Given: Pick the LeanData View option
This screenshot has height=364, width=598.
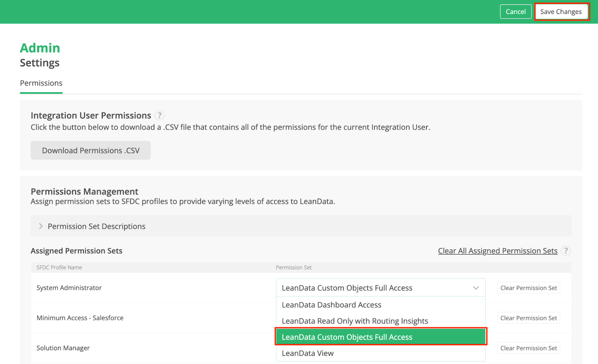Looking at the screenshot, I should [x=308, y=353].
